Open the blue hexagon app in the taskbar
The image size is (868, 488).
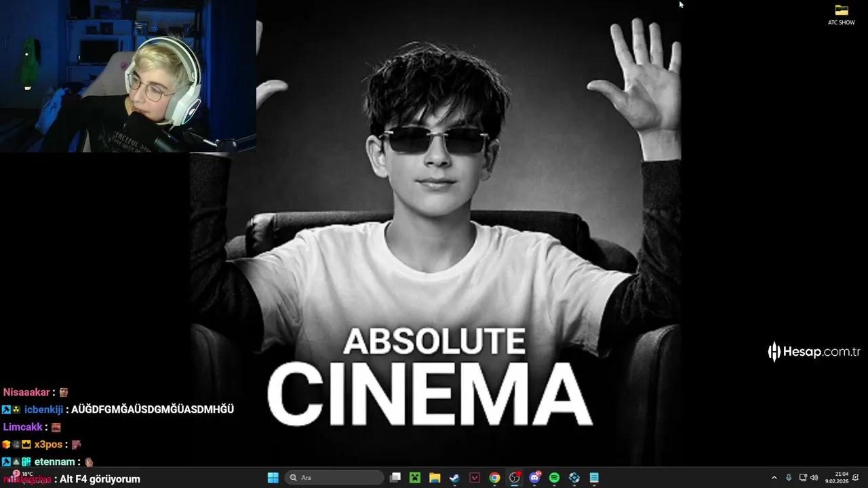(574, 478)
